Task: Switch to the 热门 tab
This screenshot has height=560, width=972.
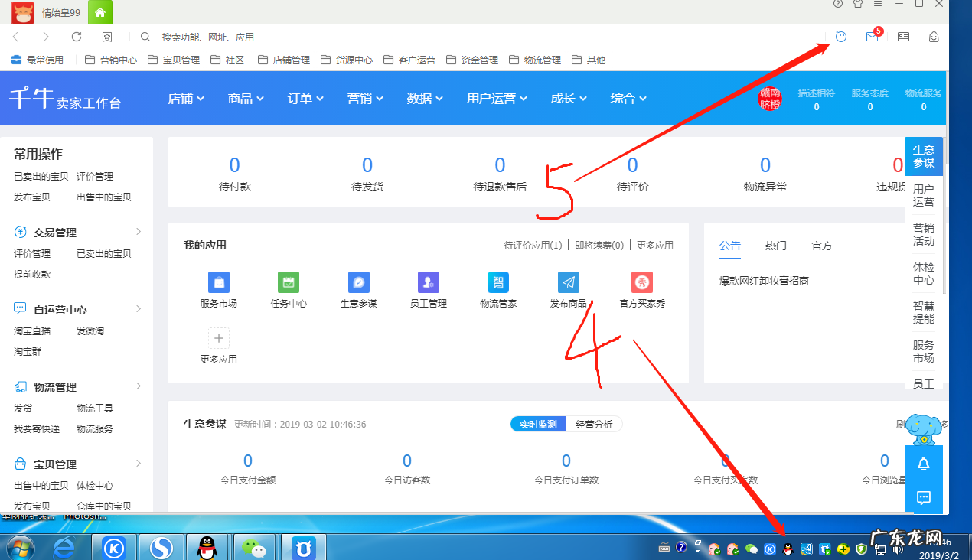Action: pos(775,245)
